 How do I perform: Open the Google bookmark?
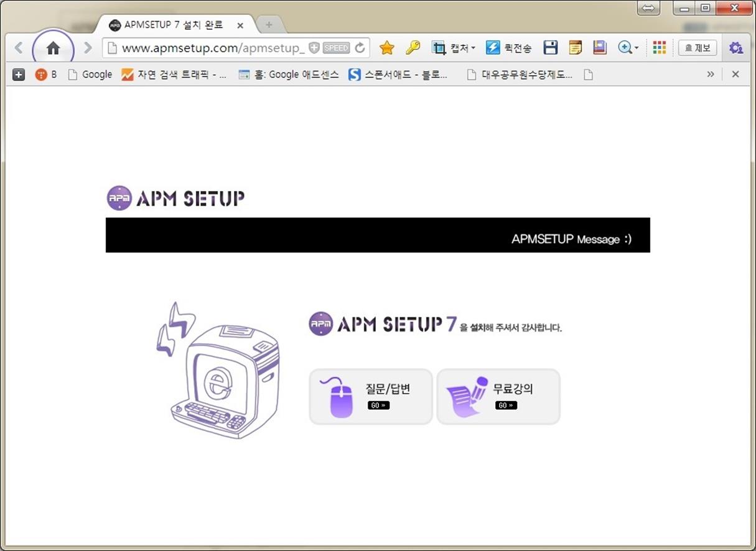[x=90, y=75]
